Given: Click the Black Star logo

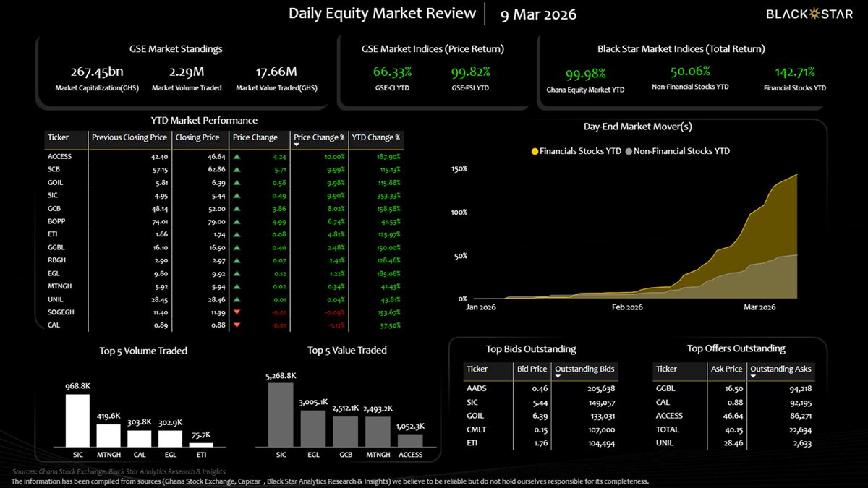Looking at the screenshot, I should point(810,14).
